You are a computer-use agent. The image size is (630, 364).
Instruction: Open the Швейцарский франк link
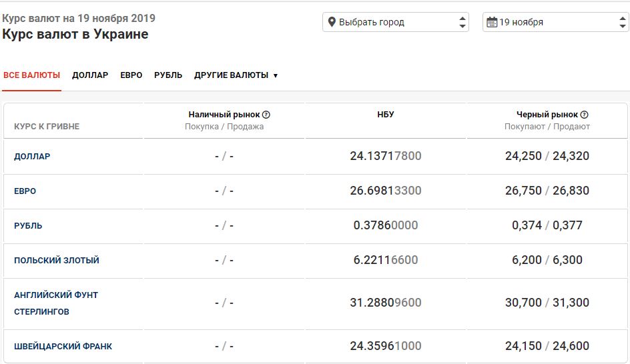pos(63,347)
